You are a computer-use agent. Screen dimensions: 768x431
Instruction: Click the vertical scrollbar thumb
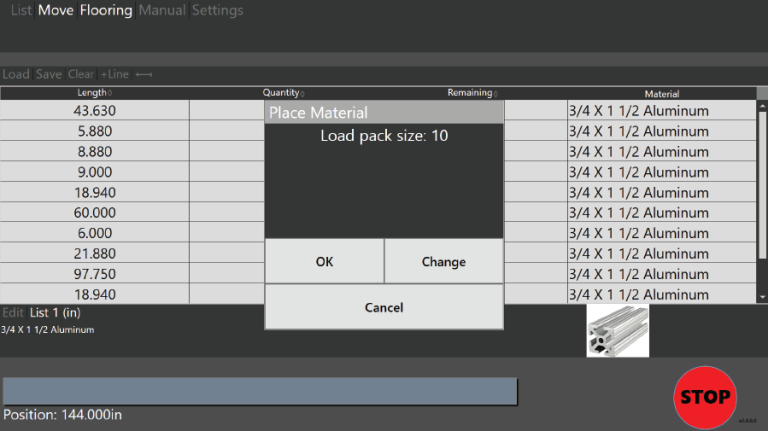point(762,185)
